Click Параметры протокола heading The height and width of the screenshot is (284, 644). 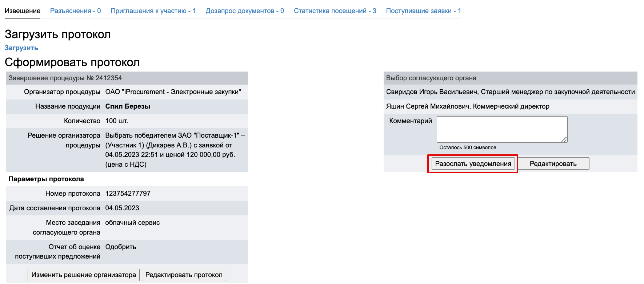click(x=46, y=179)
